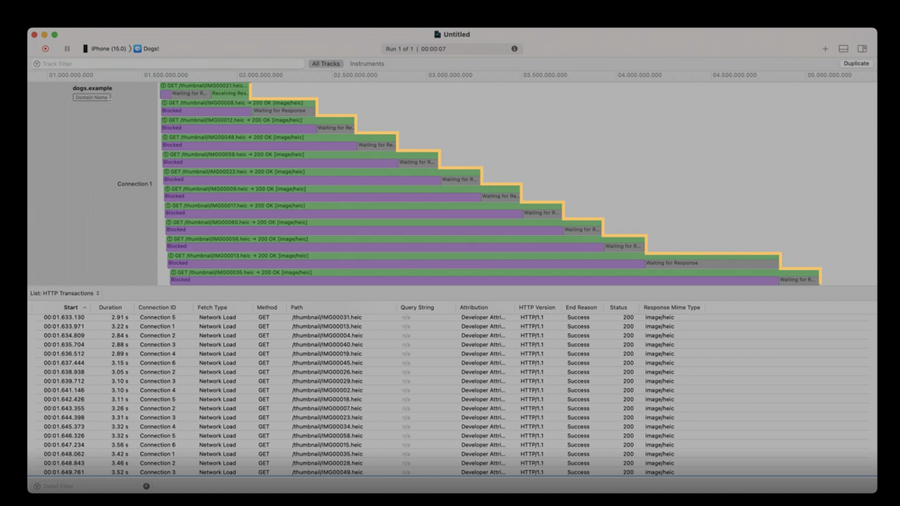Click the Duplicate button
Image resolution: width=900 pixels, height=506 pixels.
[856, 64]
